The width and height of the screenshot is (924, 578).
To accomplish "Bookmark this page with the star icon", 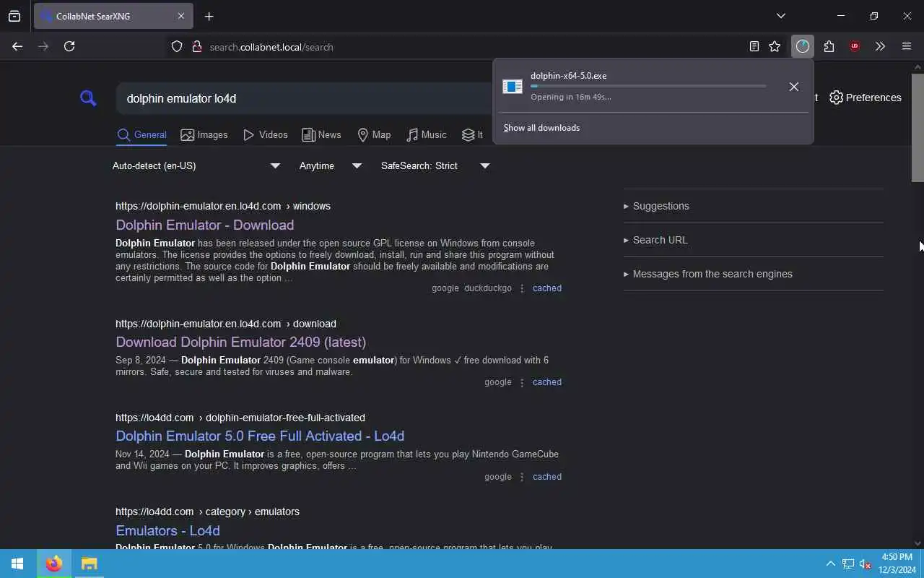I will coord(775,46).
